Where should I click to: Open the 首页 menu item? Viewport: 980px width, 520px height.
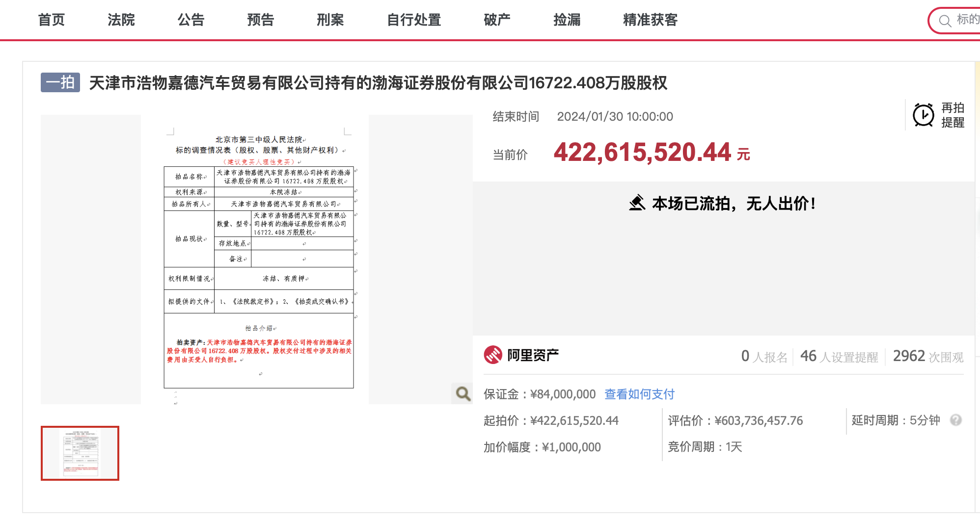click(52, 20)
